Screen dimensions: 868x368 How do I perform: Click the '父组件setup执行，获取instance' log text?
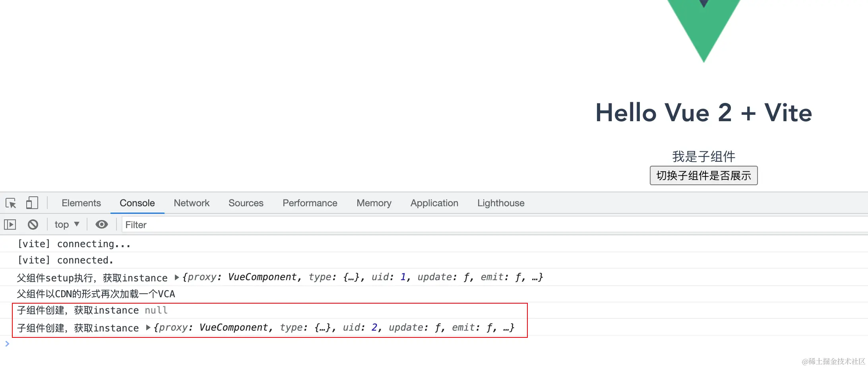tap(92, 277)
